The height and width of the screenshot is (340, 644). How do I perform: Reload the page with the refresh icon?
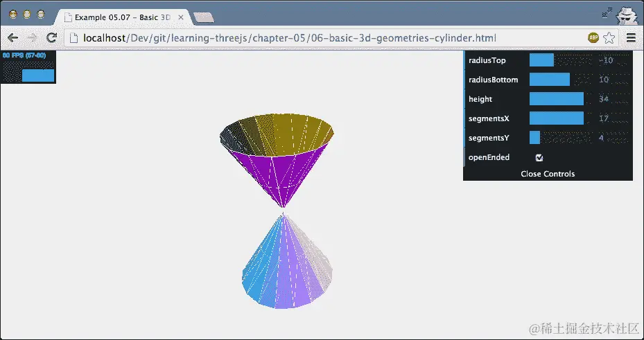click(x=51, y=38)
